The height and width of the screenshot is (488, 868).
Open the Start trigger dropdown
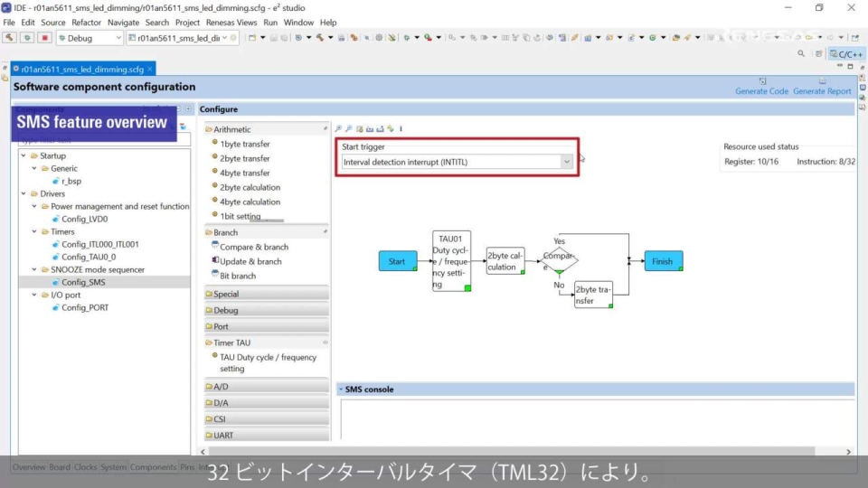pyautogui.click(x=567, y=162)
